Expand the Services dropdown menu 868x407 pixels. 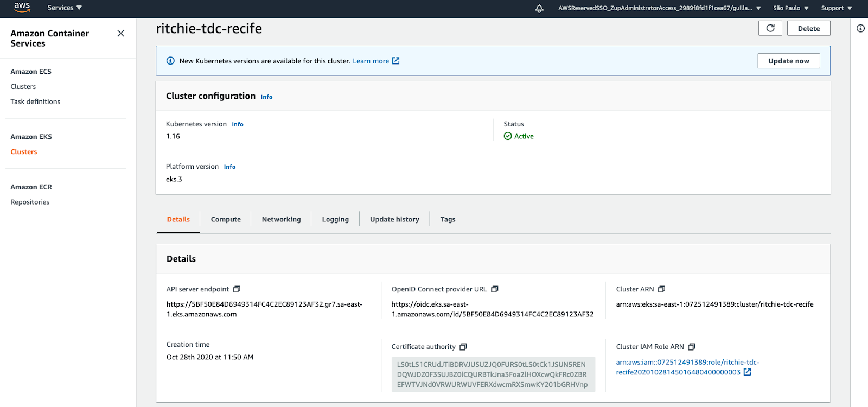[x=65, y=8]
